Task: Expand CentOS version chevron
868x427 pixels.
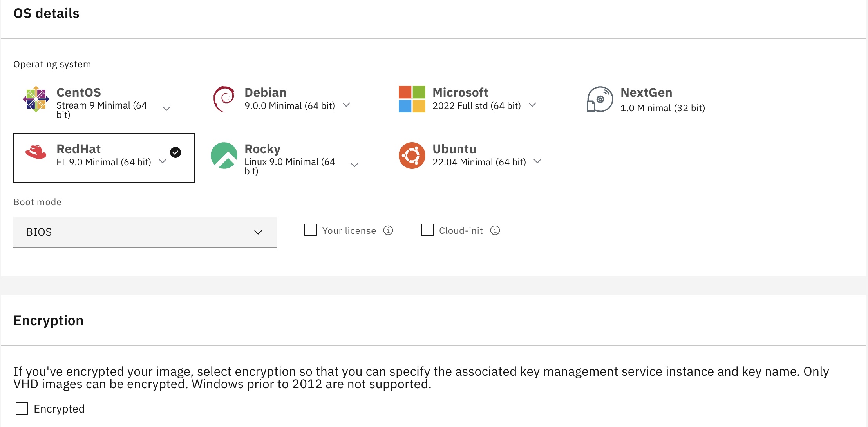Action: pos(166,109)
